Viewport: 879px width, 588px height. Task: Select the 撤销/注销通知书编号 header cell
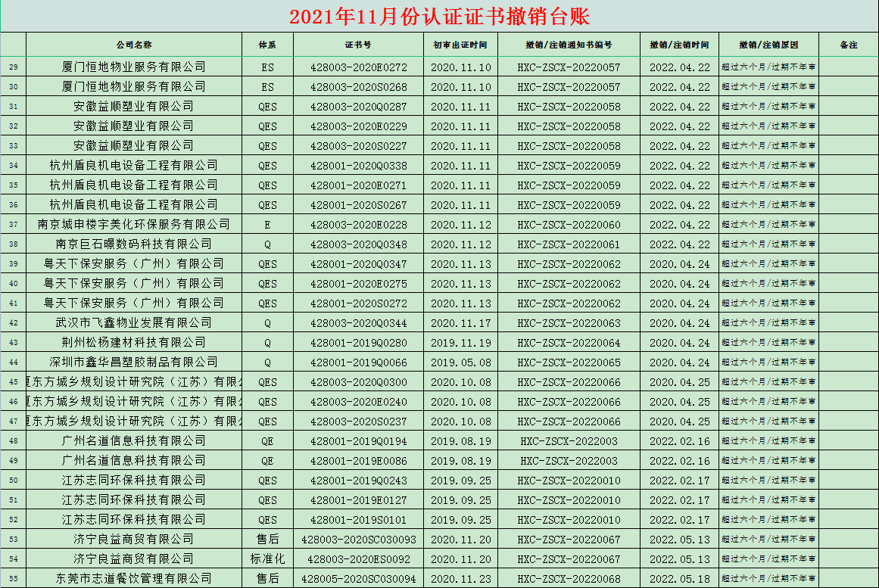tap(568, 45)
